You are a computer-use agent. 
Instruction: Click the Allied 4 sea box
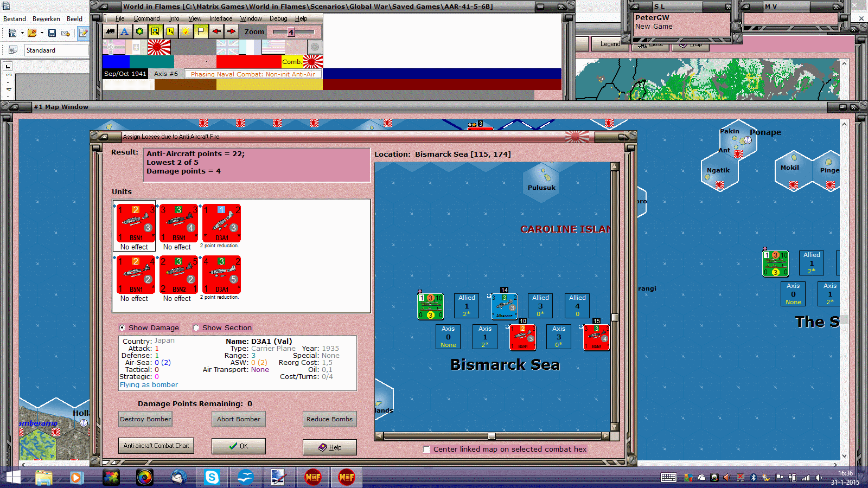577,306
